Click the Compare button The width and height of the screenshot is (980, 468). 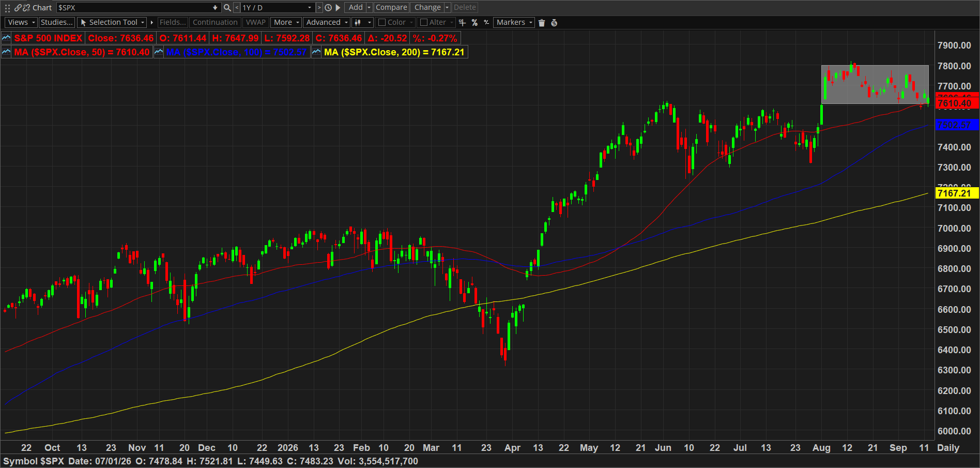391,8
